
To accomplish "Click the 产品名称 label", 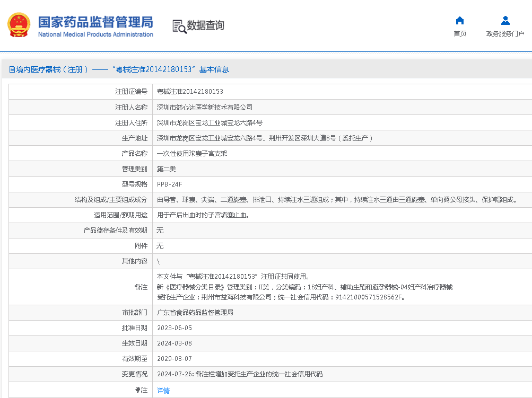I will pos(135,154).
